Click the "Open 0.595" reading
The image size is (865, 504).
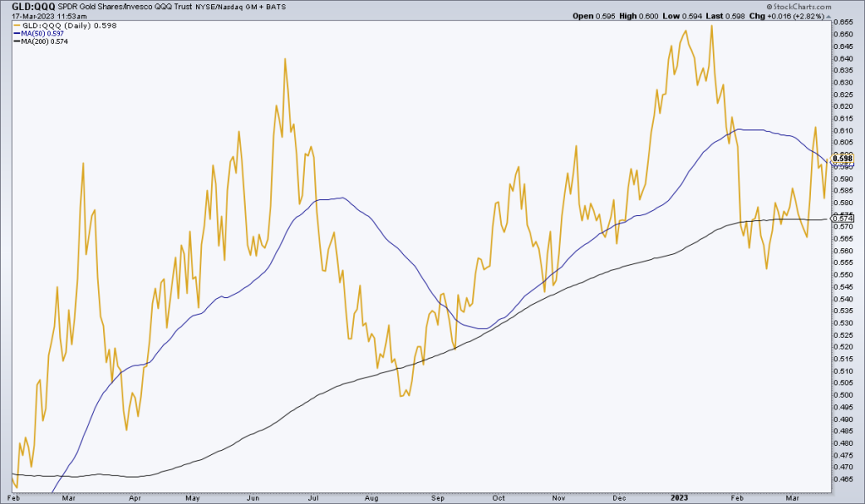(594, 16)
